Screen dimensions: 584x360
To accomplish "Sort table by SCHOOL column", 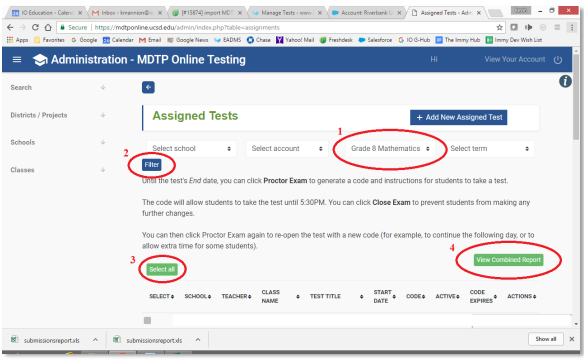I will coord(198,296).
